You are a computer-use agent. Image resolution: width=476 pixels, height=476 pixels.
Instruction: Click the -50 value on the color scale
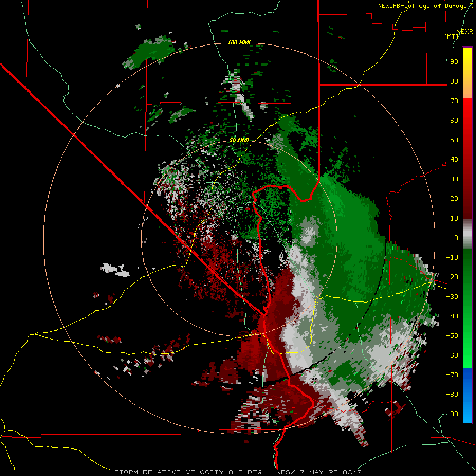(x=452, y=336)
